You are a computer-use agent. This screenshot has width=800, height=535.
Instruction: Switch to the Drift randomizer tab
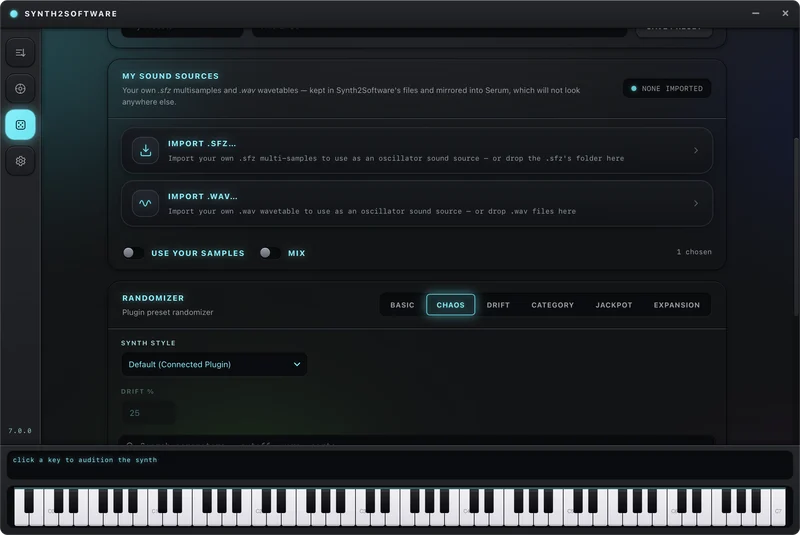pos(498,305)
